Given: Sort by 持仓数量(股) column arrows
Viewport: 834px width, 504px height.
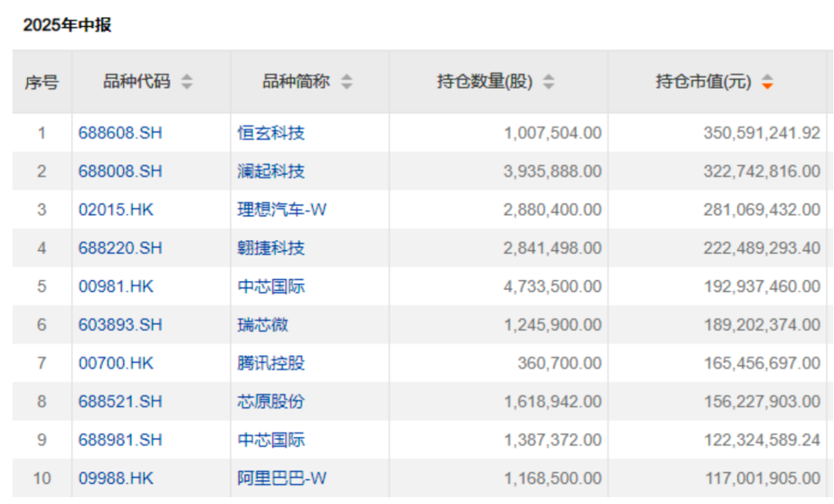Looking at the screenshot, I should pos(549,82).
